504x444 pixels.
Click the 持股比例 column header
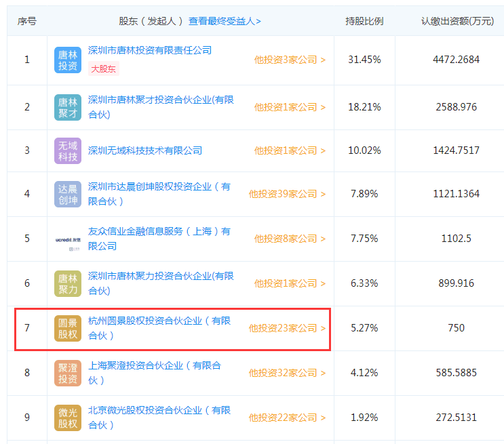pyautogui.click(x=364, y=21)
